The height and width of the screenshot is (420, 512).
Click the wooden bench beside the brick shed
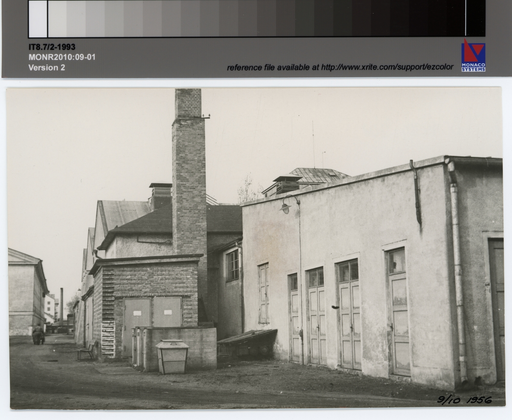[87, 350]
